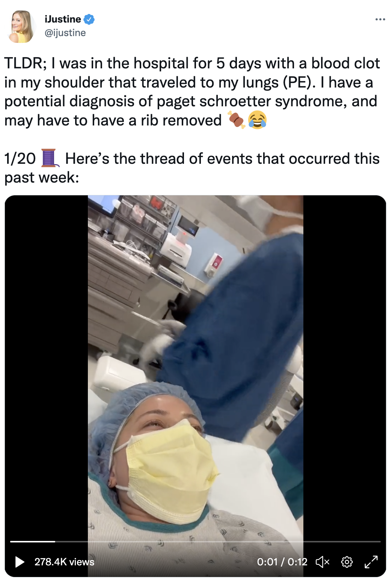Click the thread spool emoji
This screenshot has height=586, width=392.
click(x=50, y=158)
